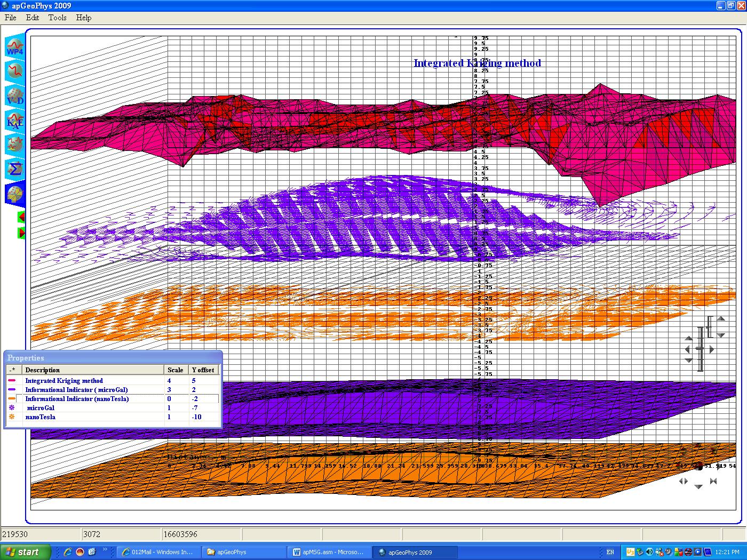This screenshot has width=747, height=560.
Task: Click the Description column header
Action: coord(43,370)
